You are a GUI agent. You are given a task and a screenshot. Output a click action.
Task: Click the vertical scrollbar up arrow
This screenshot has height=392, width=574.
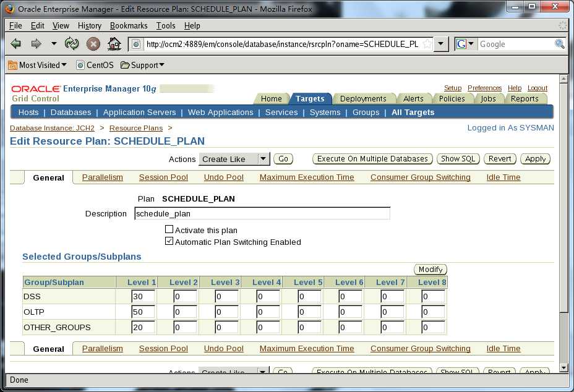[563, 79]
